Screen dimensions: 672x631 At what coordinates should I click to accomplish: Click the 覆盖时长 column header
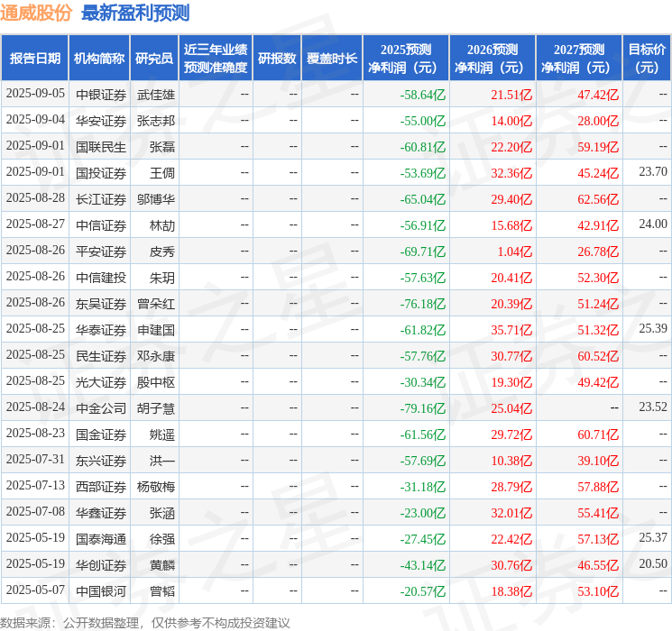(332, 59)
